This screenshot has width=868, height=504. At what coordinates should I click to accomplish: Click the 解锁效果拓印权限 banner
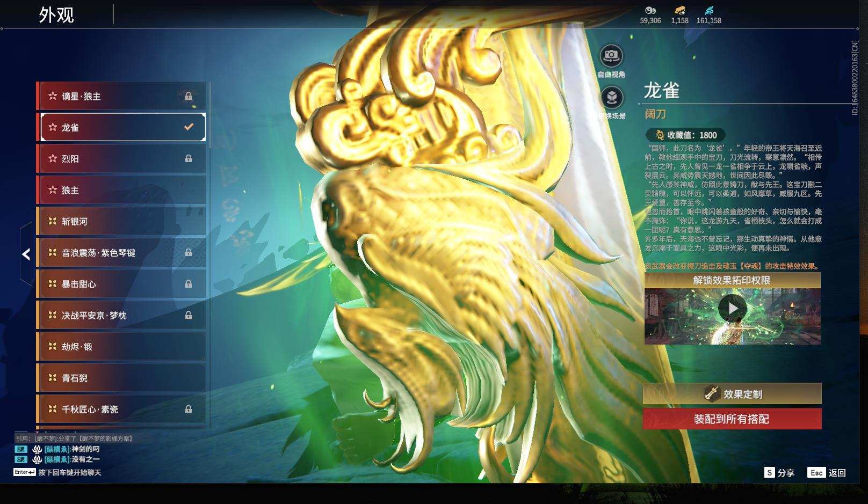coord(732,280)
